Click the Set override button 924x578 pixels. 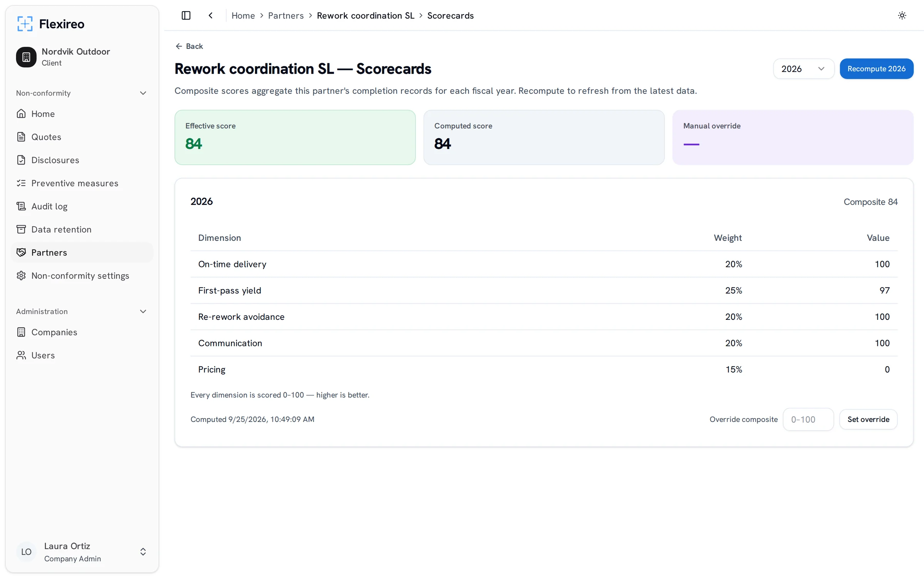(868, 419)
